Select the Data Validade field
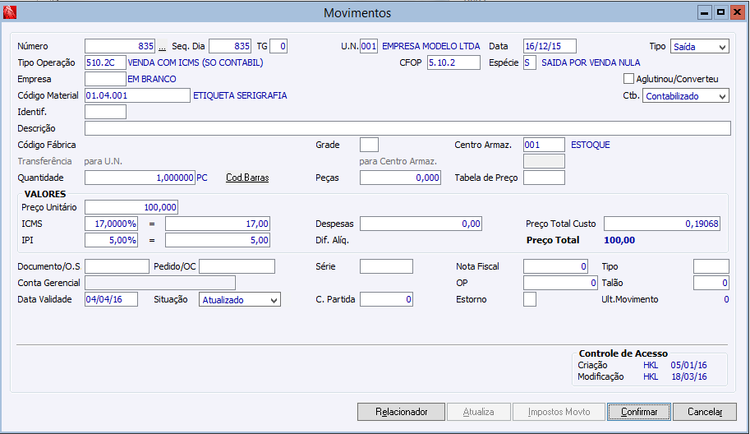This screenshot has width=750, height=434. (x=111, y=299)
